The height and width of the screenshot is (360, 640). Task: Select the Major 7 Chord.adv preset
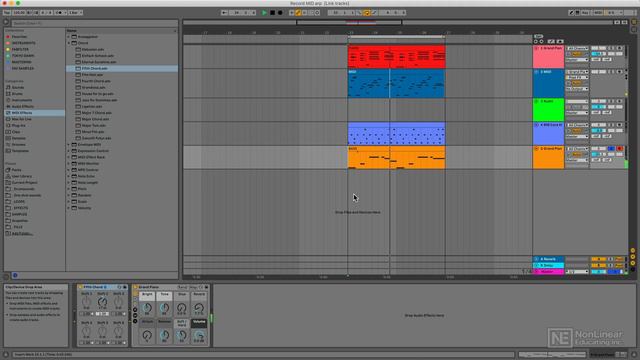[x=122, y=113]
